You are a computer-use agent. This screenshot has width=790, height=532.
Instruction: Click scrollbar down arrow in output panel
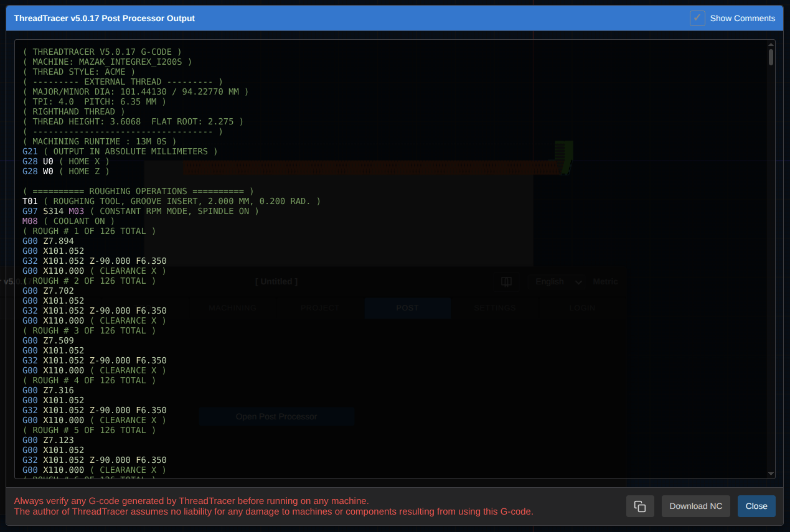pyautogui.click(x=771, y=474)
